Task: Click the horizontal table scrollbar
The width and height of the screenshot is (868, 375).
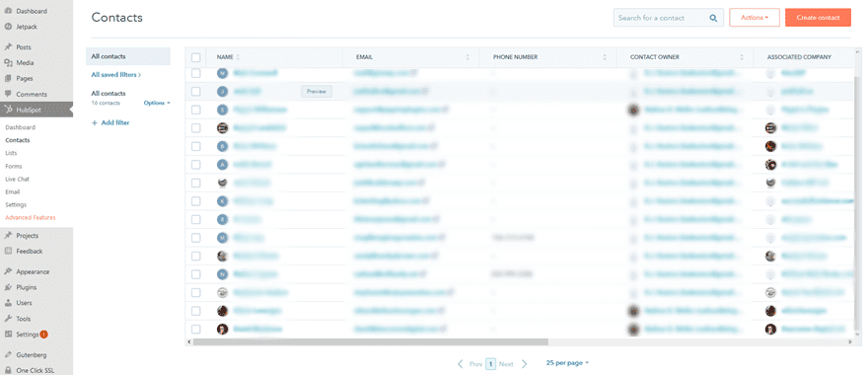Action: pyautogui.click(x=370, y=342)
